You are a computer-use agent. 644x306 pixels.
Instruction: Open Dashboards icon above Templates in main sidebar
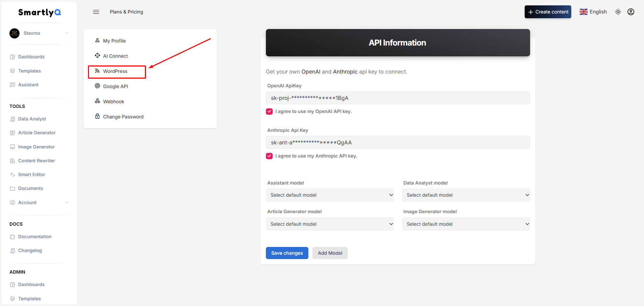point(12,57)
